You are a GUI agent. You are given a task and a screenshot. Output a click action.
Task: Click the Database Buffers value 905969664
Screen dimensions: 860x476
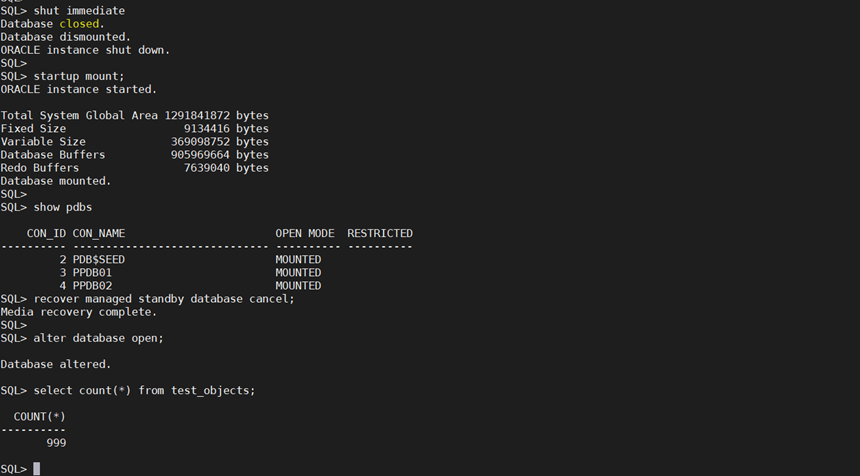coord(200,155)
